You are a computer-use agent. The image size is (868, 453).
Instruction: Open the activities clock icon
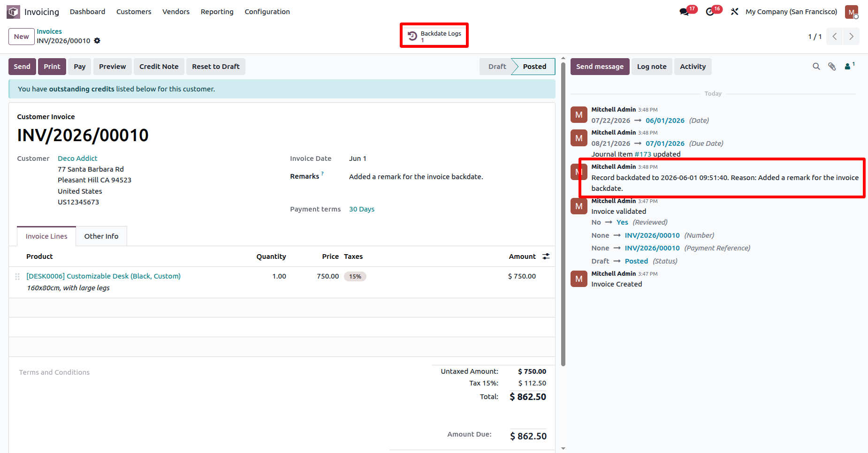click(x=710, y=12)
